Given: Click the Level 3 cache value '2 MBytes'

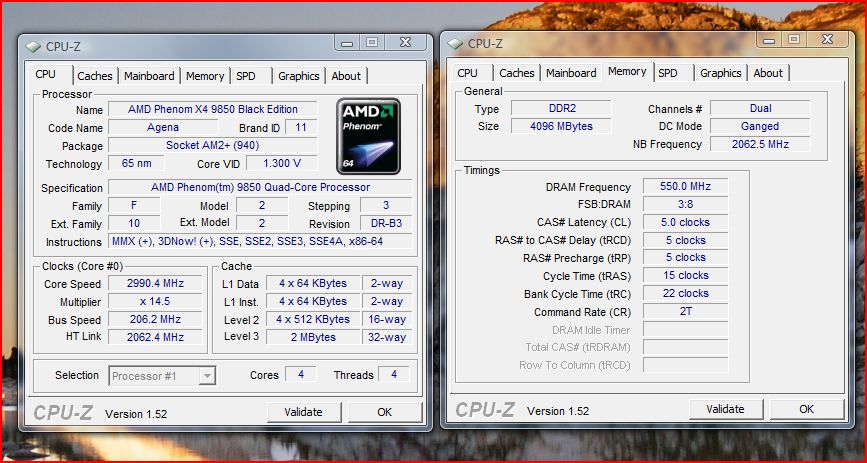Looking at the screenshot, I should (x=313, y=337).
